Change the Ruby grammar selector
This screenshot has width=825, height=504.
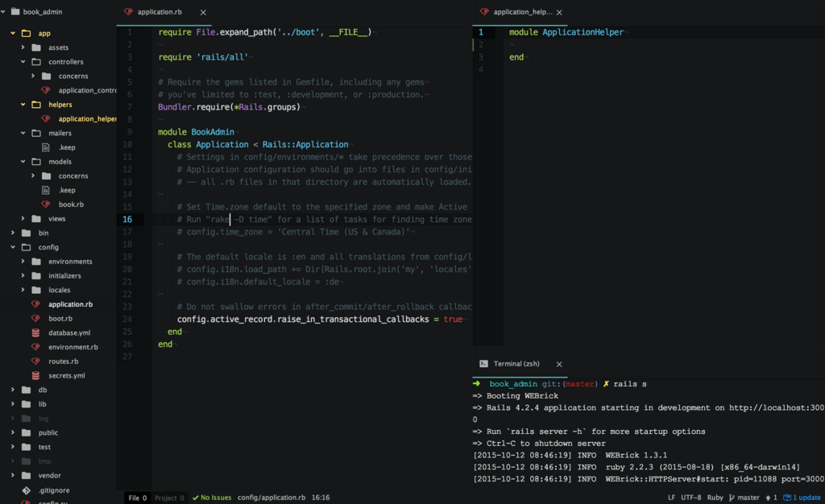[x=715, y=498]
